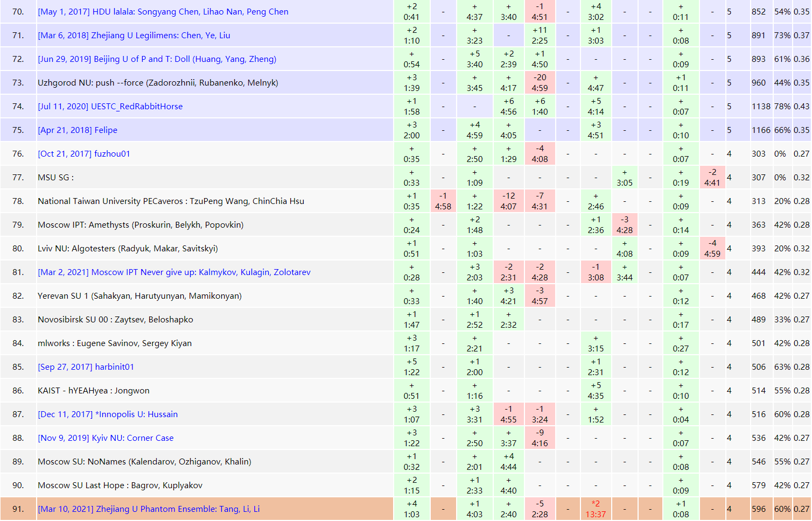
Task: Open the Felipe virtual contest link
Action: click(78, 130)
